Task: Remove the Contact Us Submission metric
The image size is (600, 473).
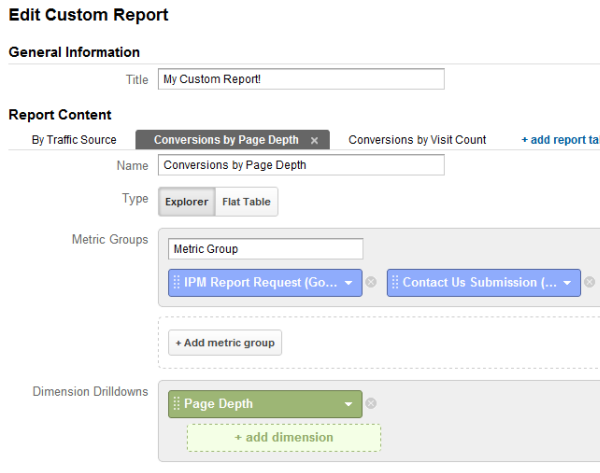Action: [589, 283]
